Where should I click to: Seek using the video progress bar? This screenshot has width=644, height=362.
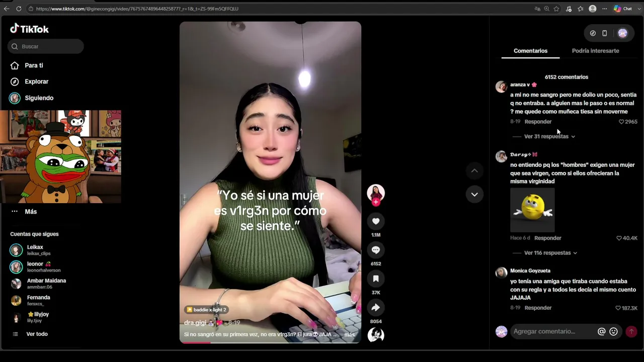click(x=270, y=342)
